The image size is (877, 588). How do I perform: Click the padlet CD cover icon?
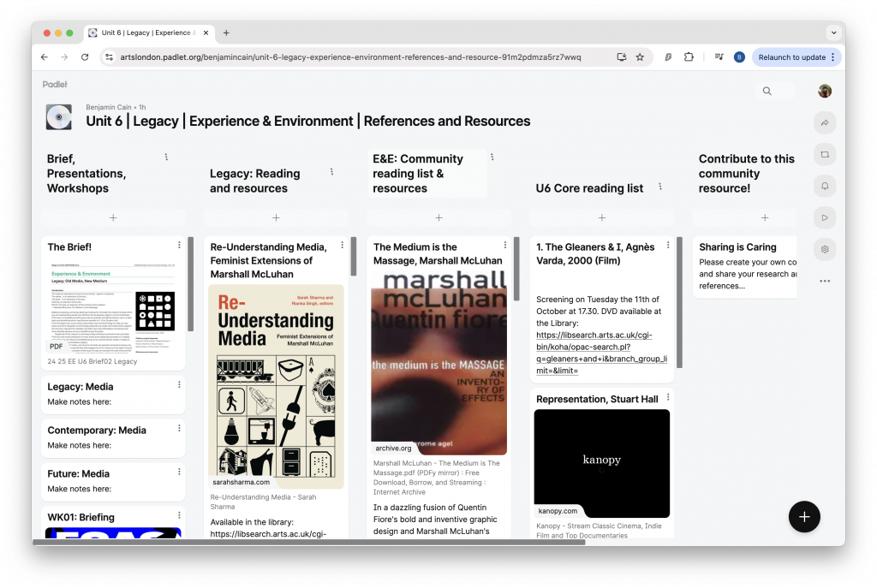click(x=59, y=117)
